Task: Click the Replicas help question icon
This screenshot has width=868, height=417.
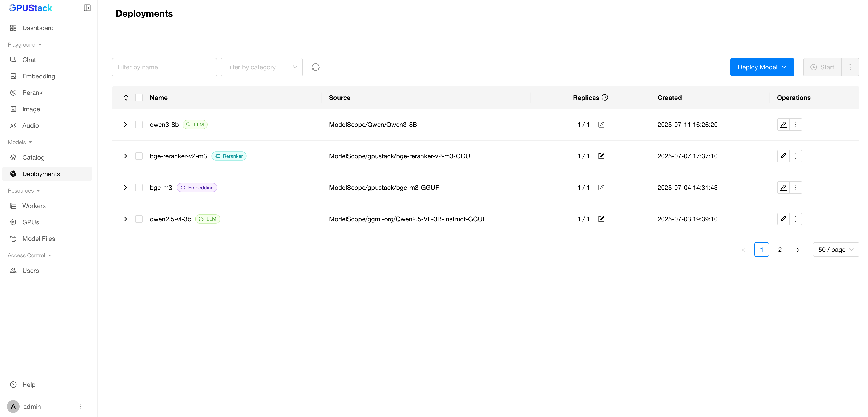Action: 605,98
